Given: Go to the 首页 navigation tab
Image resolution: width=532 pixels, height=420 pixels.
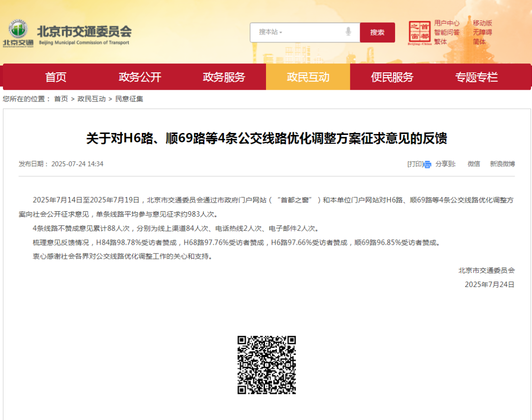Looking at the screenshot, I should point(56,77).
